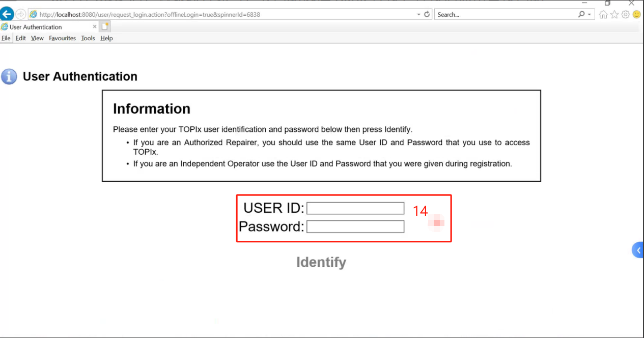
Task: Open the address bar dropdown arrow
Action: pyautogui.click(x=418, y=14)
